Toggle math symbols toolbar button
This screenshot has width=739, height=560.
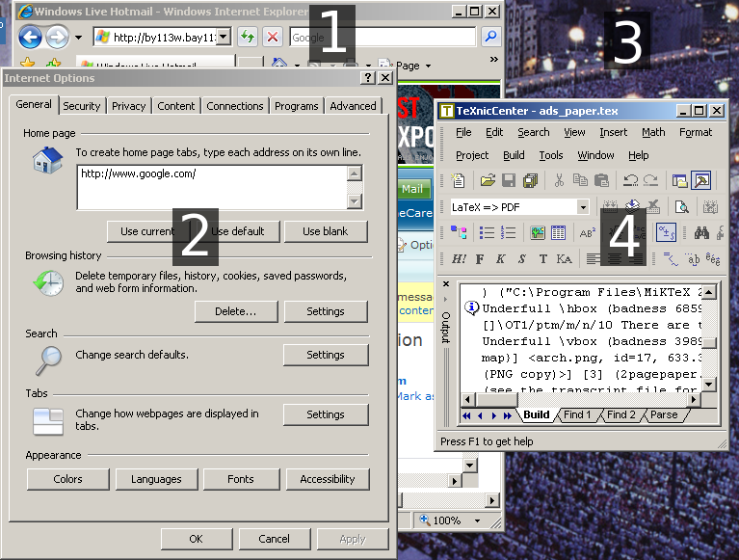(x=667, y=232)
